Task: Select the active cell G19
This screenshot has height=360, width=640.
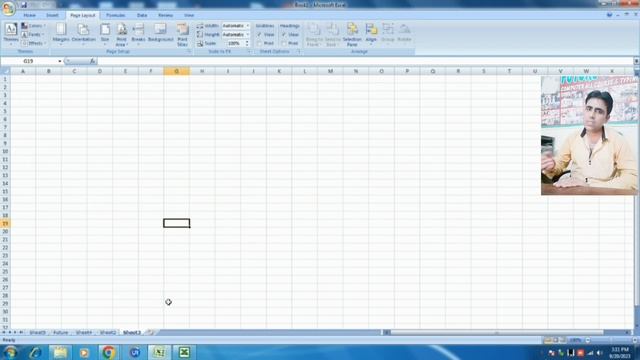Action: click(x=176, y=223)
